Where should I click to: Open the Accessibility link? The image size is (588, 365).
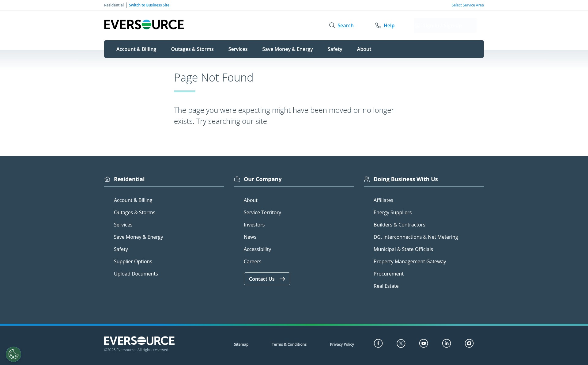257,249
